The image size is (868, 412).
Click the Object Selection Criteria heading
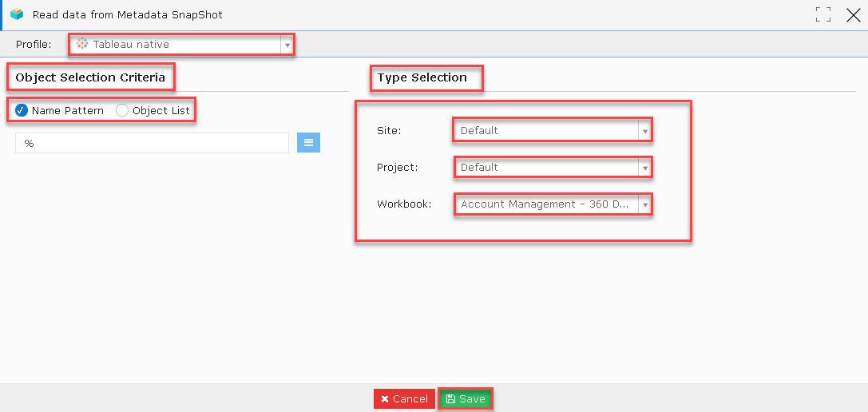pyautogui.click(x=90, y=77)
